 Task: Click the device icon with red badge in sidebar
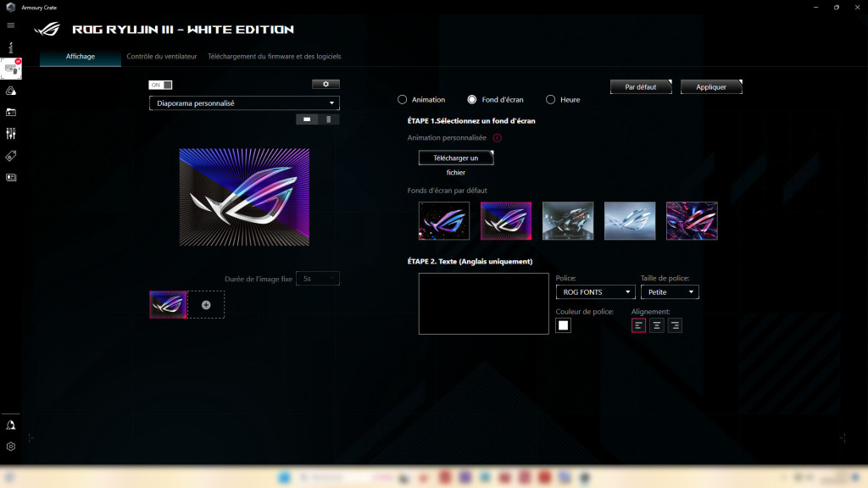tap(10, 69)
